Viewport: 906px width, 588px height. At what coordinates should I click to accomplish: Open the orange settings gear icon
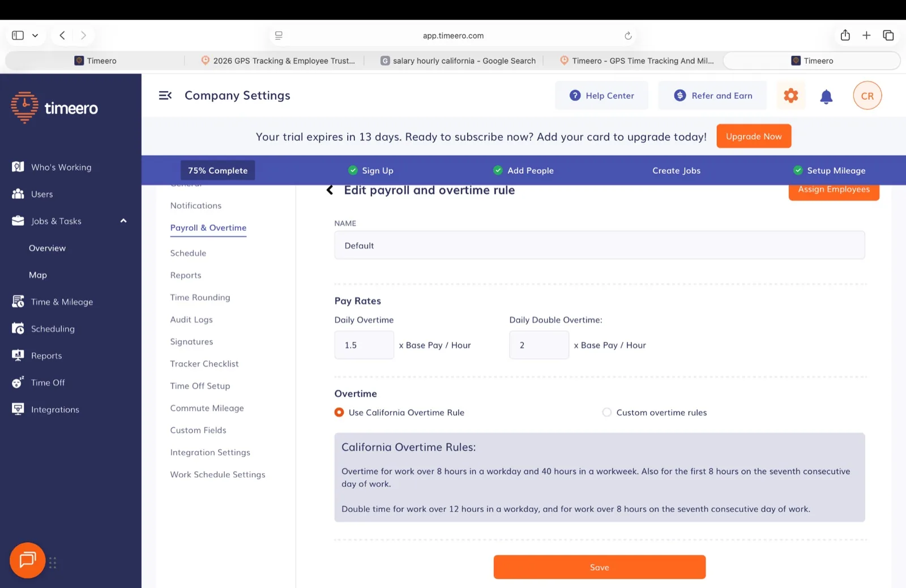pos(790,96)
